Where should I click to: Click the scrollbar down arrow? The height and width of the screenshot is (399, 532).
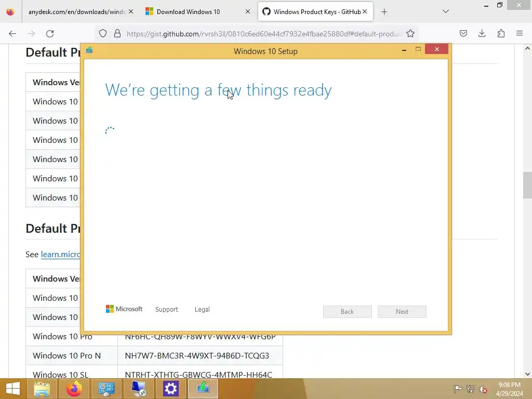527,374
